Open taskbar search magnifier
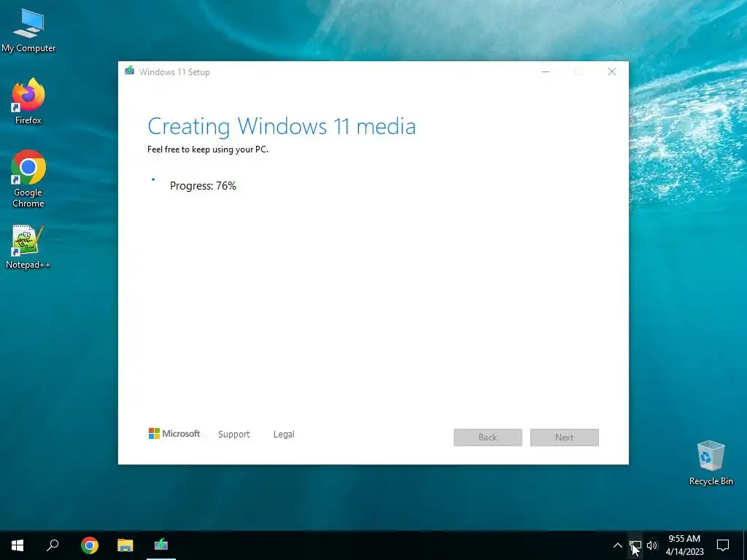Screen dimensions: 747x560 click(53, 545)
